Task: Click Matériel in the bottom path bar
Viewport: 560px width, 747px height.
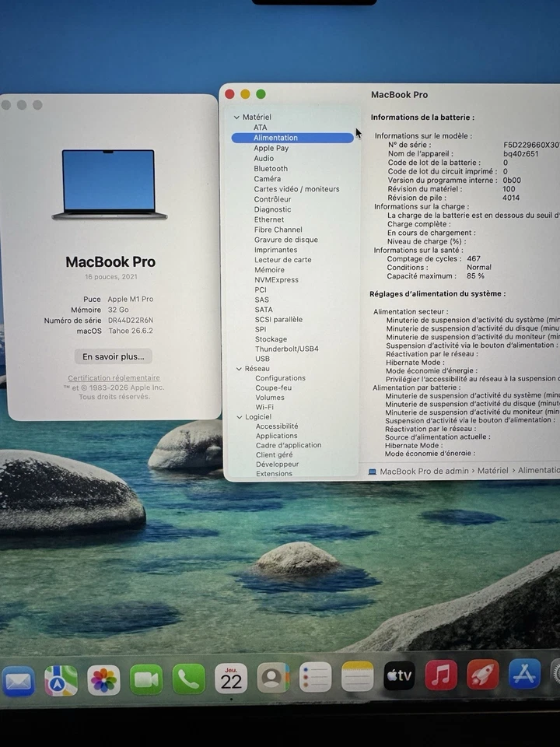Action: click(493, 471)
